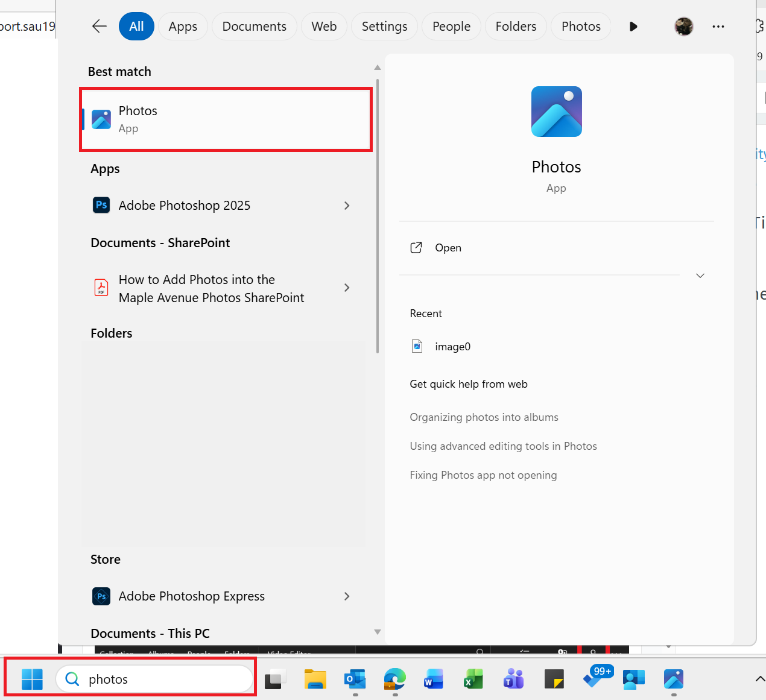
Task: Expand the SharePoint PDF document chevron
Action: coord(347,288)
